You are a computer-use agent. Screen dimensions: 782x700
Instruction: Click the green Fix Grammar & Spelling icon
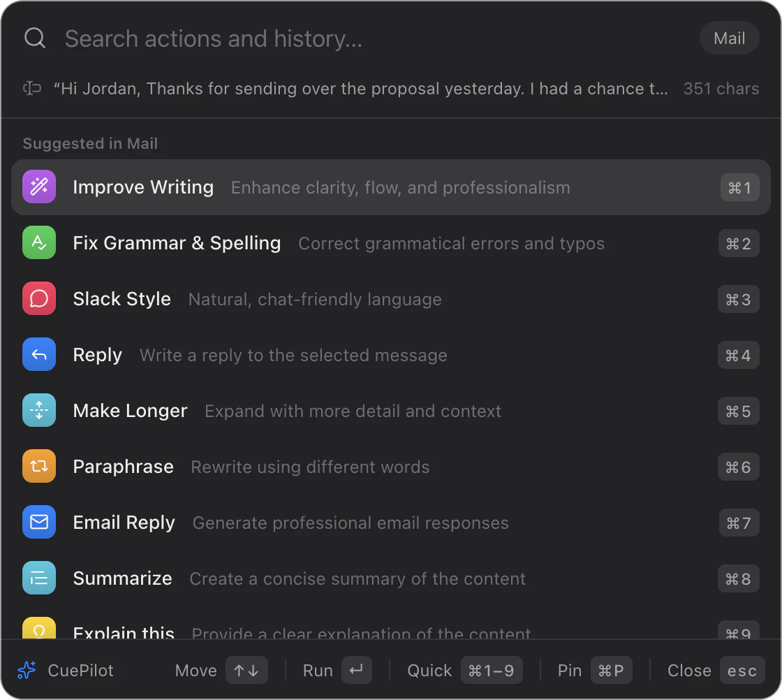[39, 243]
